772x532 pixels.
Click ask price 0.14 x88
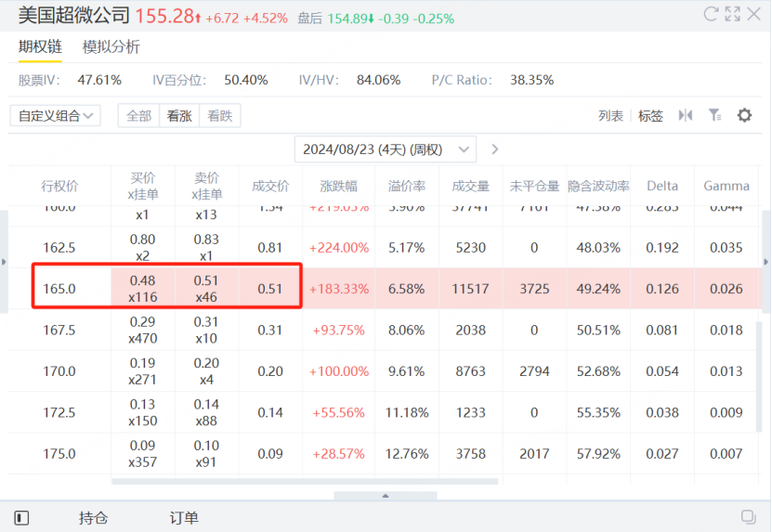[x=206, y=412]
